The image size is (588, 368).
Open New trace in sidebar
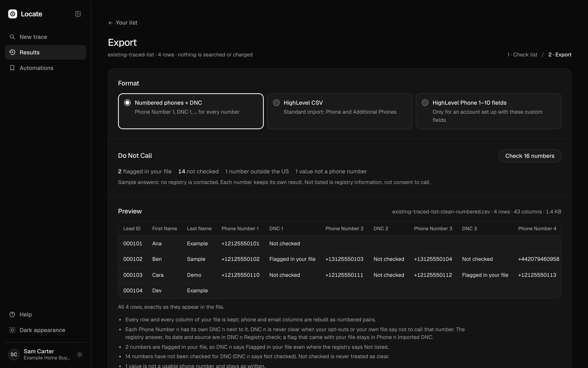point(46,37)
